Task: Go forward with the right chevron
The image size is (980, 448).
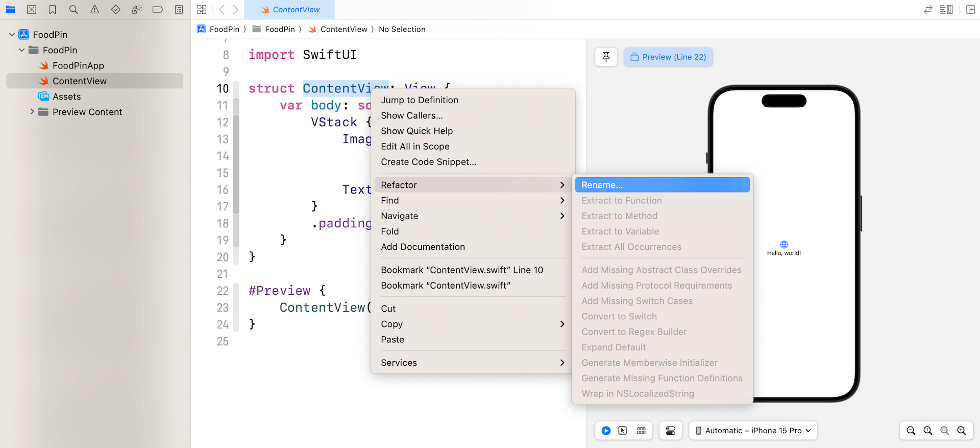Action: (x=235, y=9)
